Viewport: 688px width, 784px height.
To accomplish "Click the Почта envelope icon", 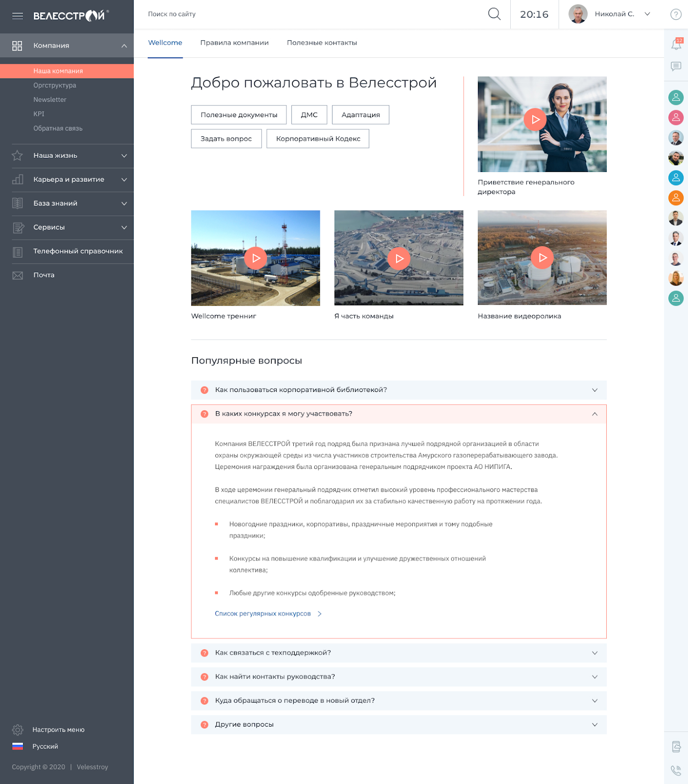I will [x=17, y=275].
